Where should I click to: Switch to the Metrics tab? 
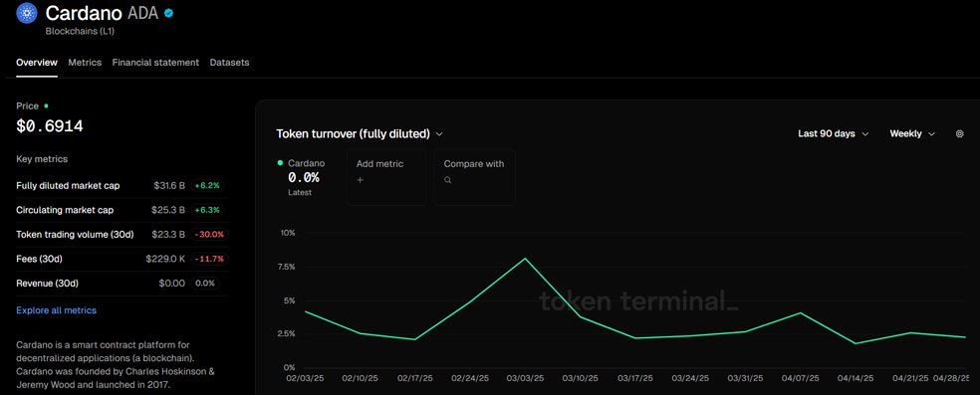85,63
